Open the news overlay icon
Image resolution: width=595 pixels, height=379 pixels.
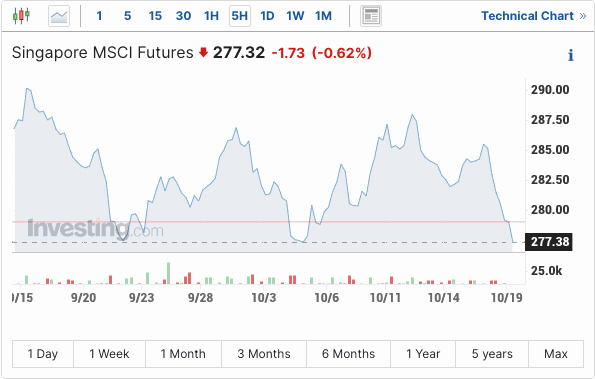pyautogui.click(x=371, y=16)
